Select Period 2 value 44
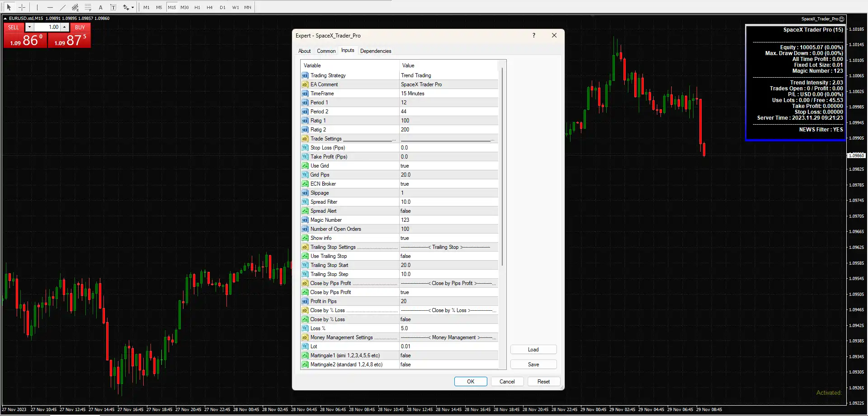The image size is (868, 416). pyautogui.click(x=448, y=112)
